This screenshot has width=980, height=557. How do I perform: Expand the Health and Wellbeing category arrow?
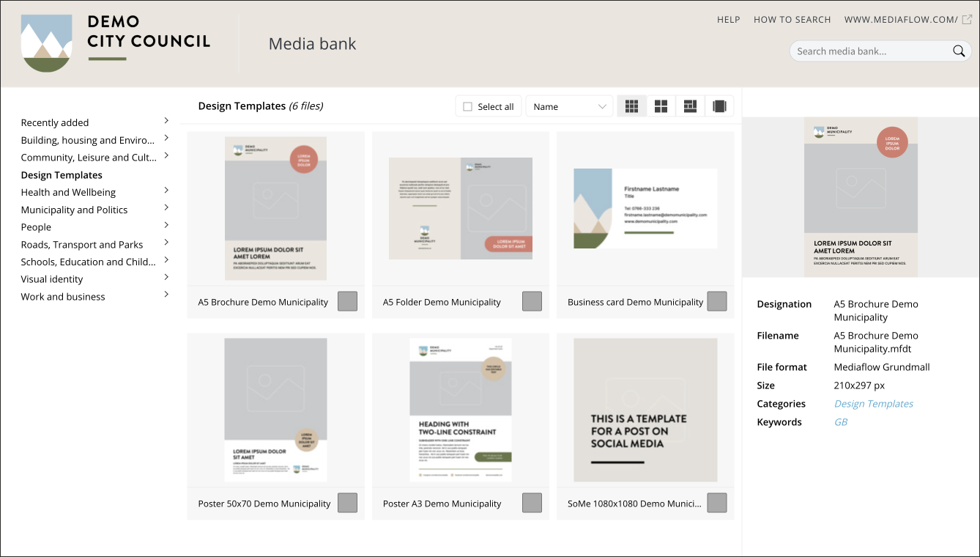click(x=166, y=191)
